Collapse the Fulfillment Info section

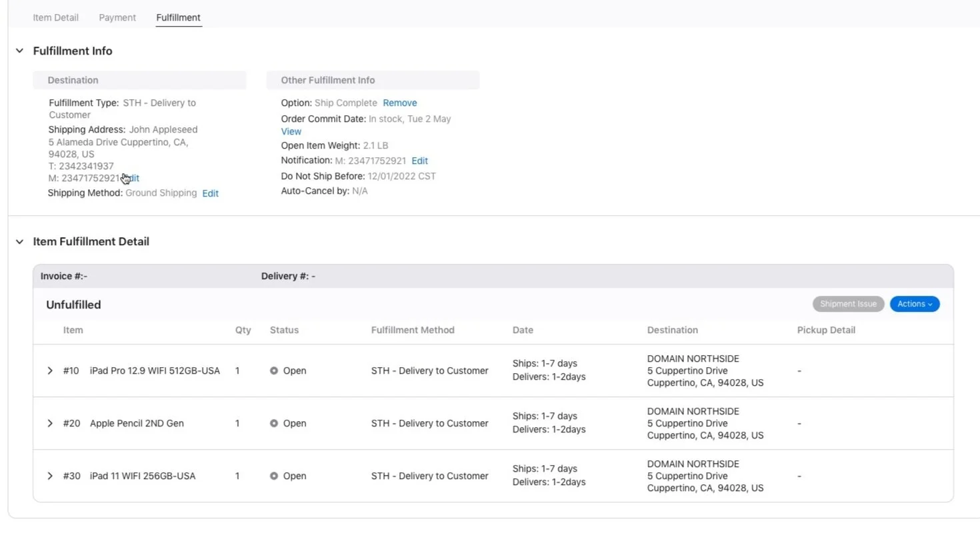[x=19, y=51]
